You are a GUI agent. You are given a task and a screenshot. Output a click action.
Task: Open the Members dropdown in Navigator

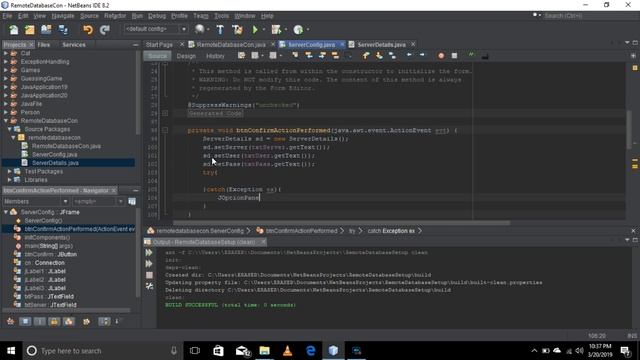pyautogui.click(x=36, y=201)
